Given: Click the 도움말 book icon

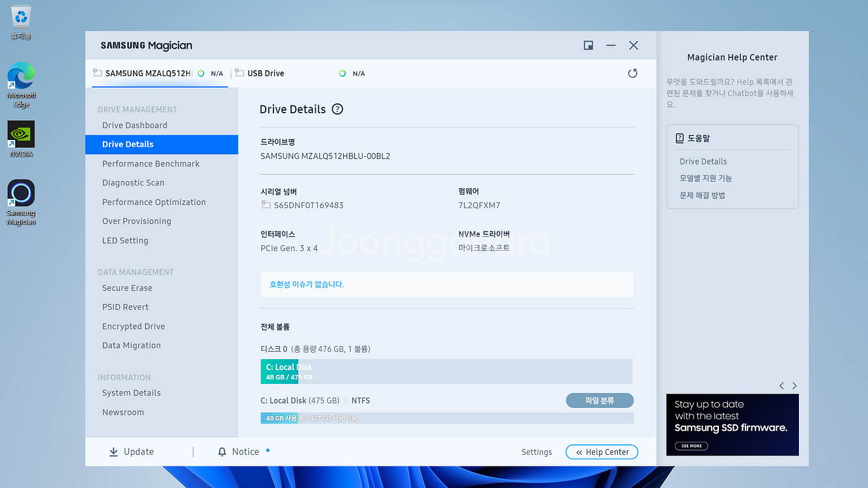Looking at the screenshot, I should (x=680, y=138).
